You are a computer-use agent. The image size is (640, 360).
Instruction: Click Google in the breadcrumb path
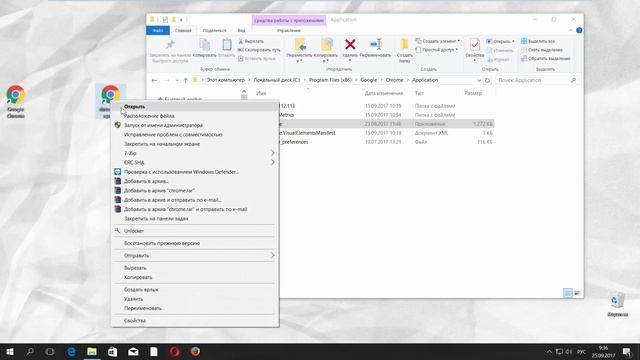(x=368, y=80)
